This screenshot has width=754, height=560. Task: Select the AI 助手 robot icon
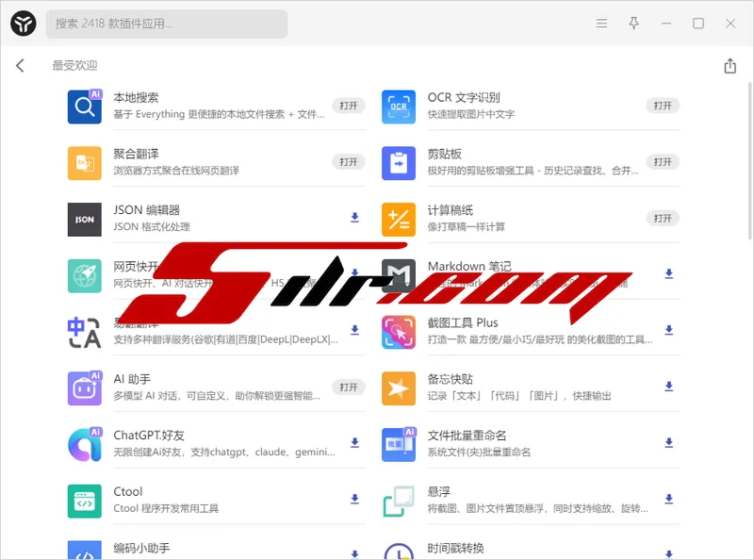tap(85, 388)
